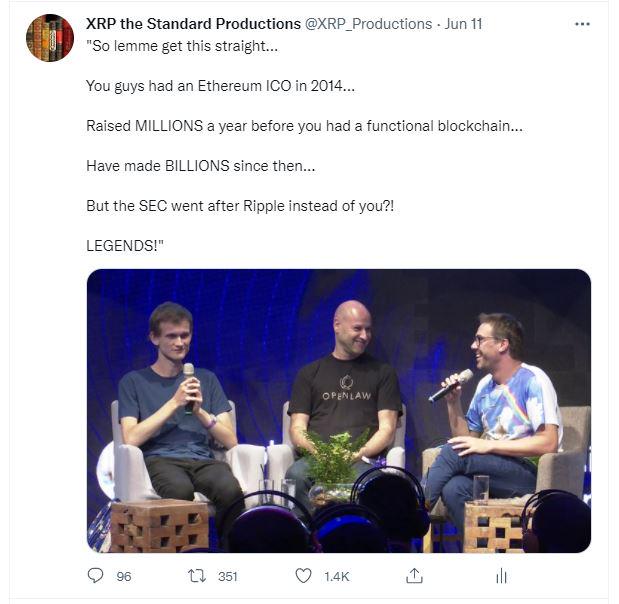The image size is (619, 604).
Task: Open the three-dot more options menu
Action: (x=582, y=24)
